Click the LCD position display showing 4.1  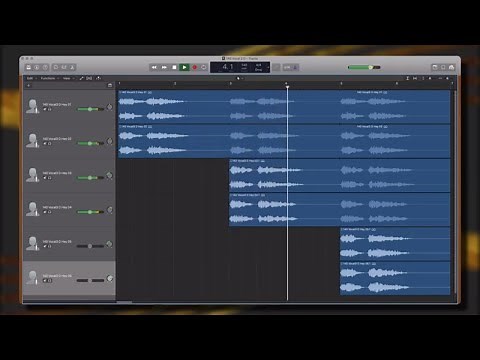[227, 67]
